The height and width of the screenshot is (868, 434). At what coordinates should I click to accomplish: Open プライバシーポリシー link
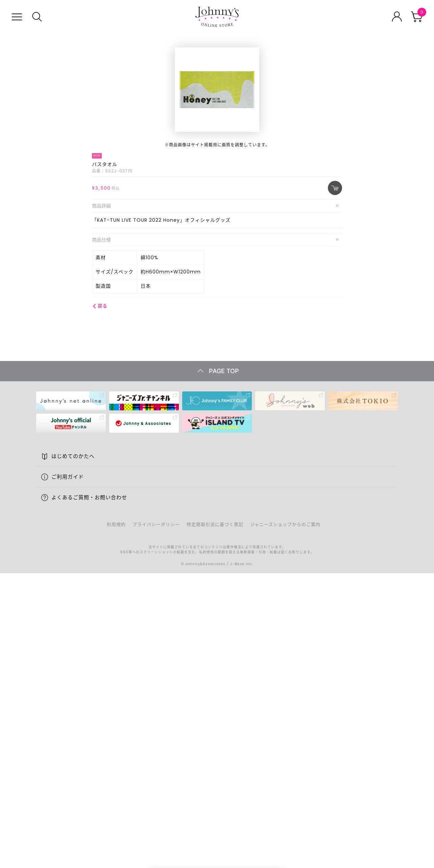pyautogui.click(x=156, y=525)
